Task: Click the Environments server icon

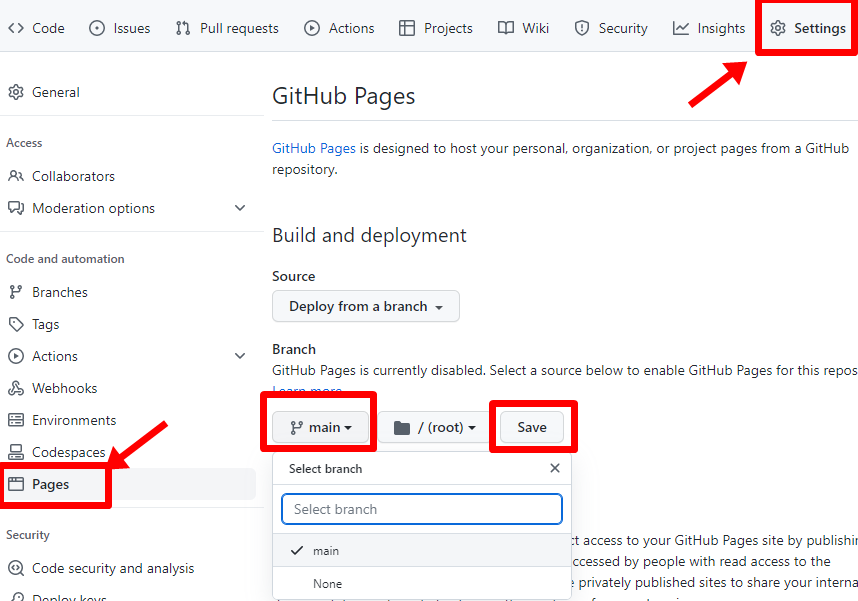Action: [16, 420]
